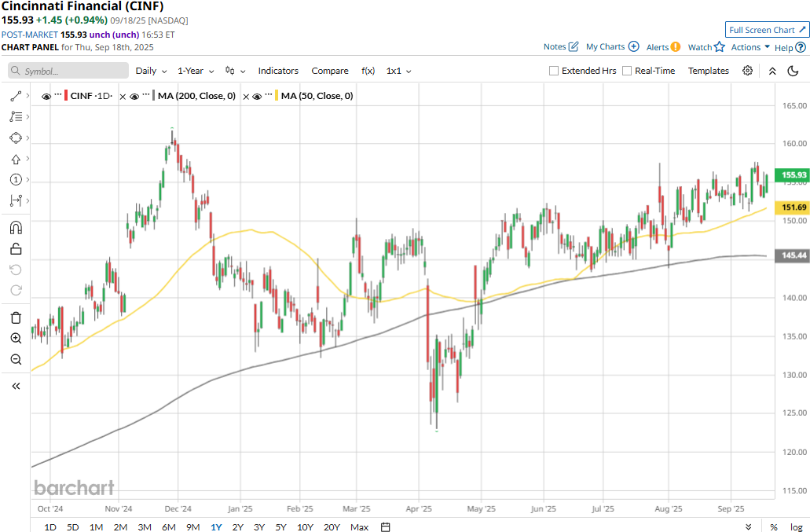Click the red CINF series color swatch
Viewport: 810px width, 532px height.
[x=66, y=96]
